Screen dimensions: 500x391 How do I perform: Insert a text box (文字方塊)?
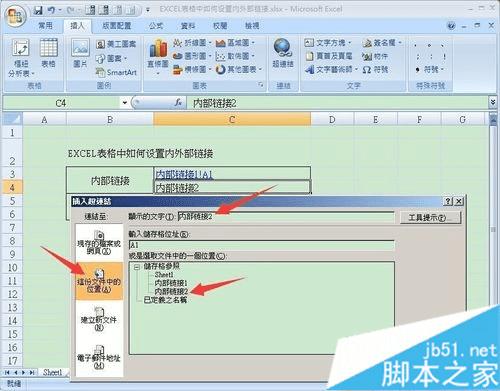point(328,43)
